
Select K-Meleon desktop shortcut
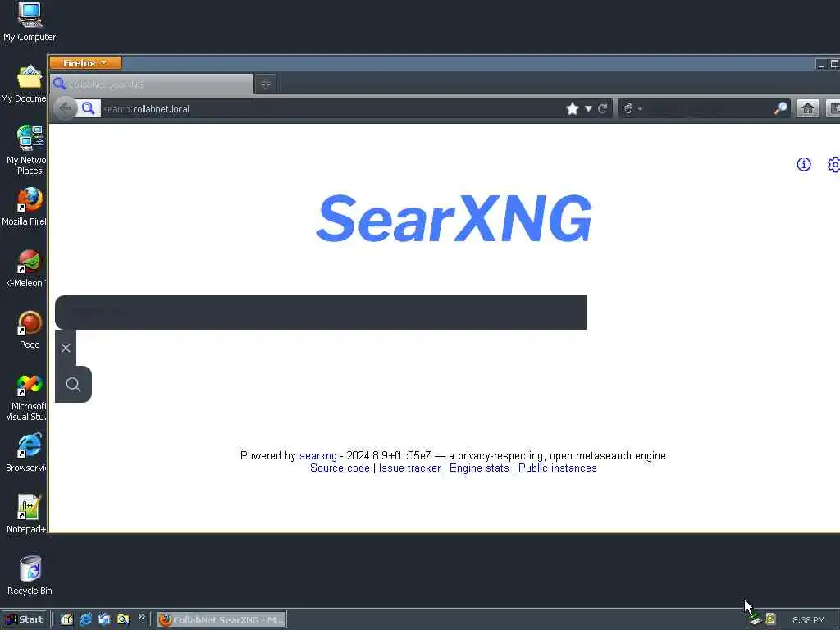pyautogui.click(x=27, y=268)
